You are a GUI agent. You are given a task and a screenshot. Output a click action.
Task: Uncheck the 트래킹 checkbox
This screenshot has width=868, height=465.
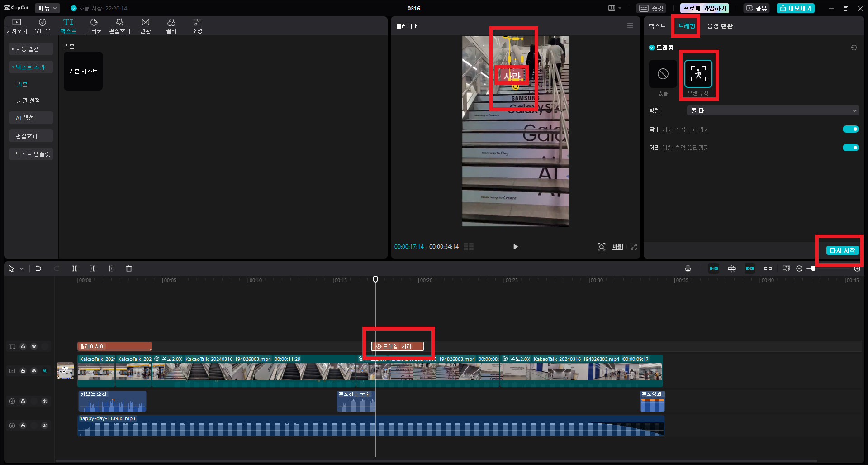(652, 48)
